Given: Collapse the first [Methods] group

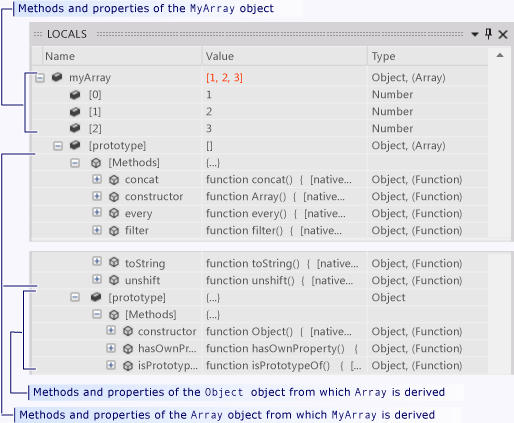Looking at the screenshot, I should [75, 163].
